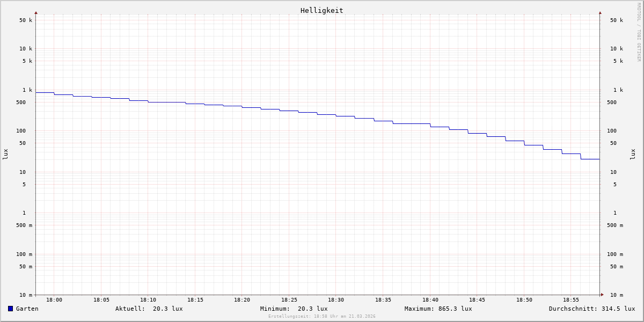The width and height of the screenshot is (644, 322).
Task: Select the "Garten" legend label
Action: click(x=27, y=309)
